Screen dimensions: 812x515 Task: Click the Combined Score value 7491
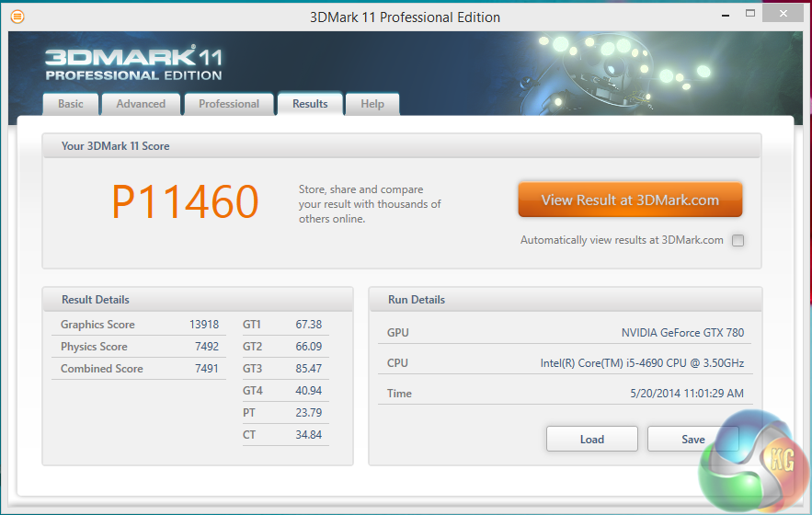click(207, 369)
